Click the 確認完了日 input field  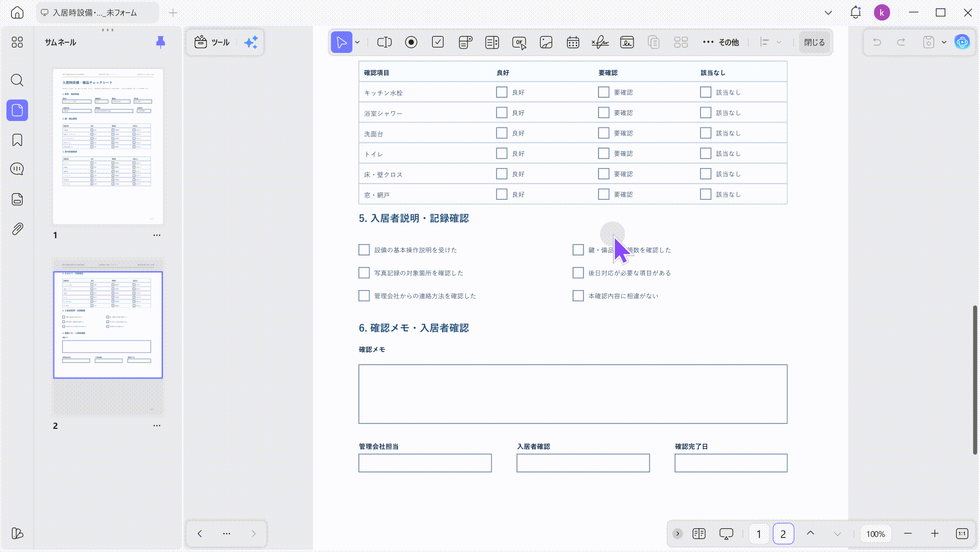pos(731,463)
